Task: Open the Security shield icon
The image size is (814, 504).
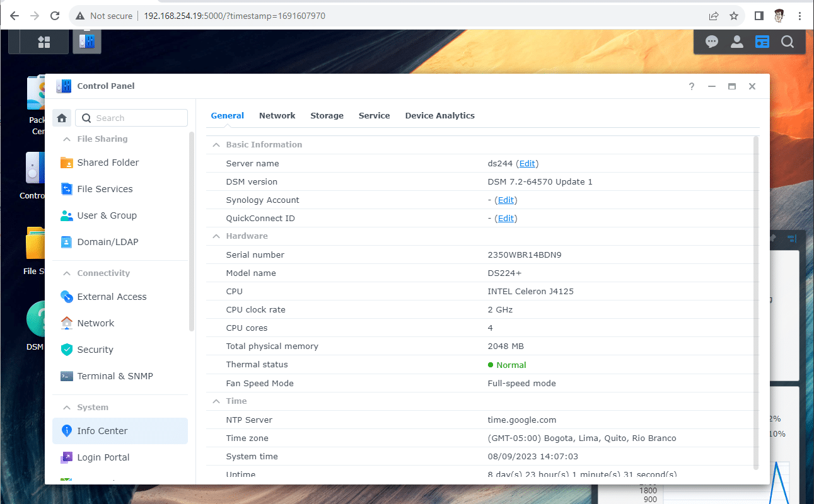Action: 66,350
